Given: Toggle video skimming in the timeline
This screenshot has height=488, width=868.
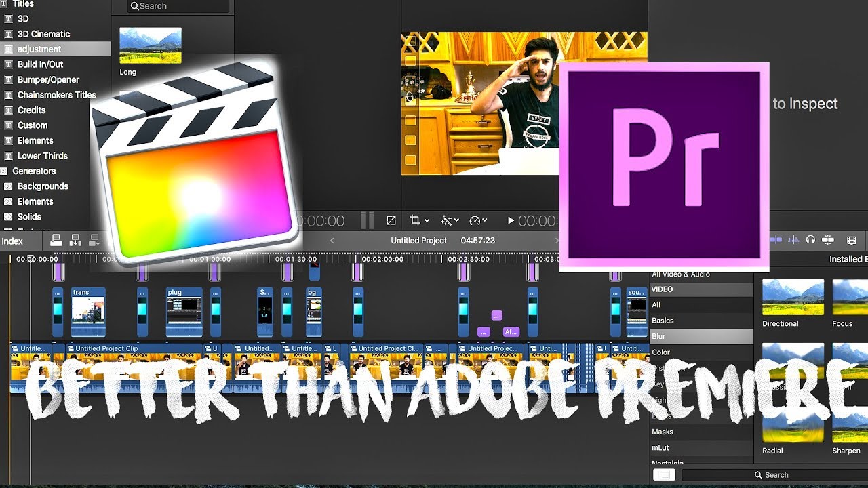Looking at the screenshot, I should [776, 240].
